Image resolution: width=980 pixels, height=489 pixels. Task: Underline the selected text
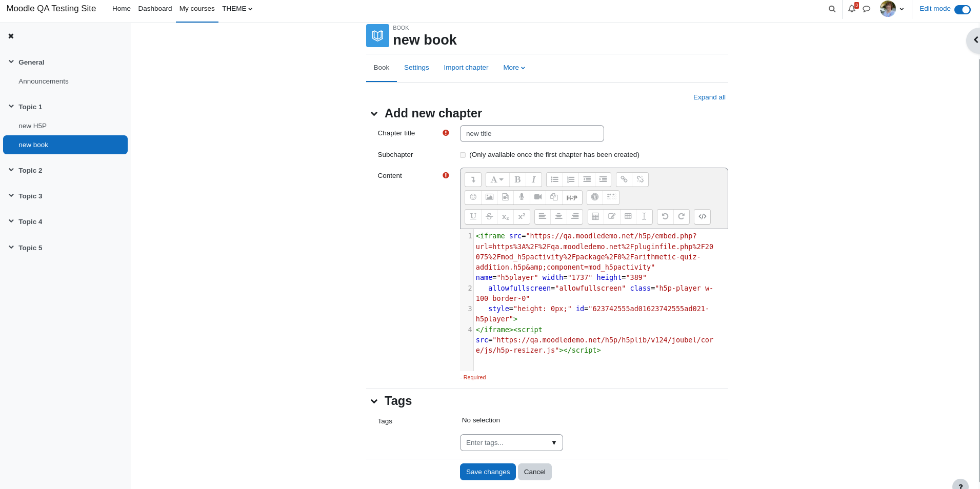tap(473, 217)
